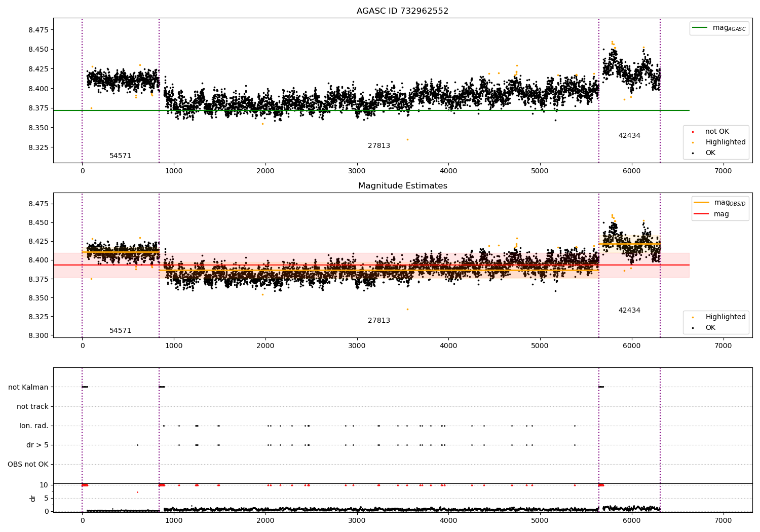Click 'Highlighted' legend entry in top plot
This screenshot has width=760, height=532.
(x=726, y=142)
